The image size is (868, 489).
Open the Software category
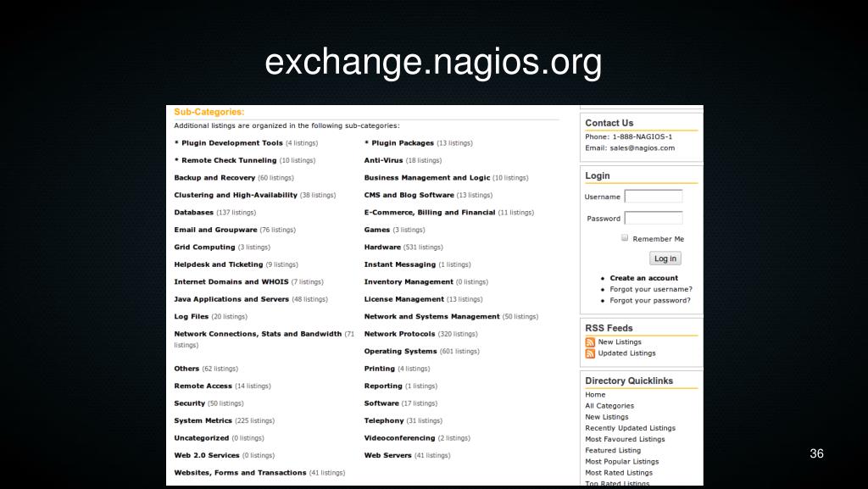[381, 403]
